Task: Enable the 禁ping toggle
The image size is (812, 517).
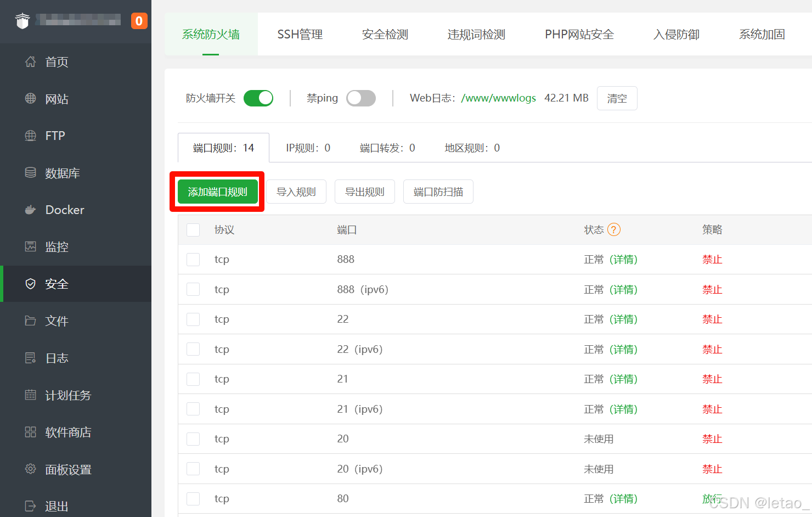Action: pos(361,98)
